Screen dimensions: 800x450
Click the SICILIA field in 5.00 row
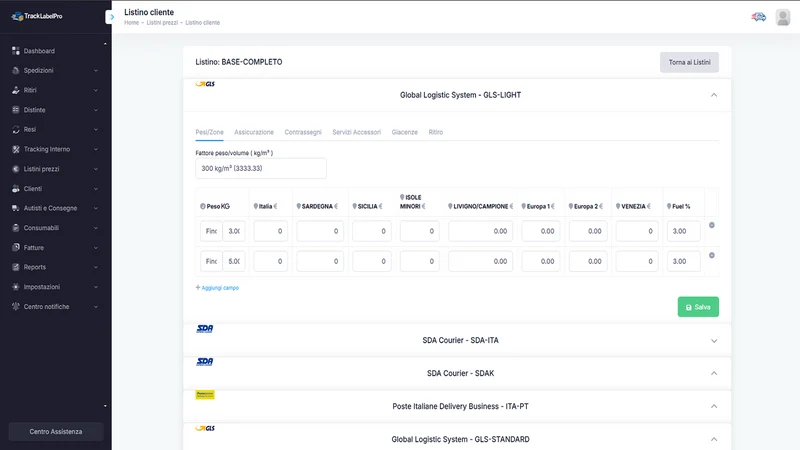coord(371,261)
